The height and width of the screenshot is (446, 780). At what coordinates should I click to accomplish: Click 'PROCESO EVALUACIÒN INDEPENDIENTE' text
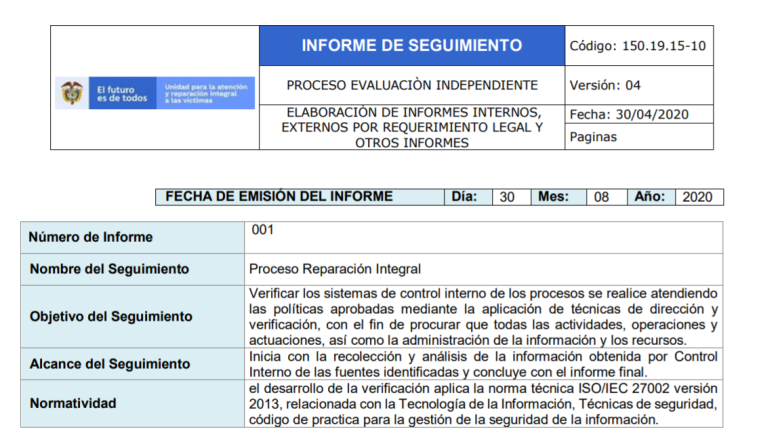coord(412,86)
